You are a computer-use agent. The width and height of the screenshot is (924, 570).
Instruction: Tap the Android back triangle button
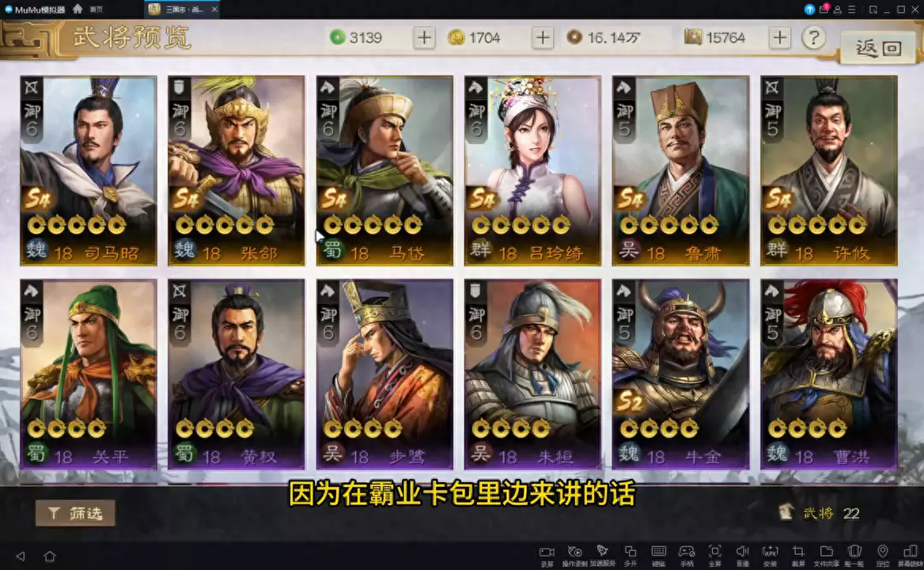click(x=21, y=556)
